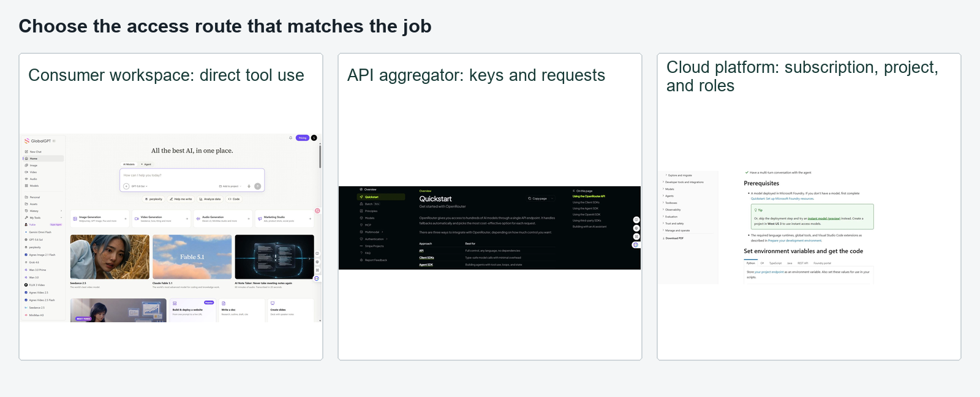The image size is (980, 397).
Task: Open 'Prepare your development environment' link
Action: click(x=795, y=241)
